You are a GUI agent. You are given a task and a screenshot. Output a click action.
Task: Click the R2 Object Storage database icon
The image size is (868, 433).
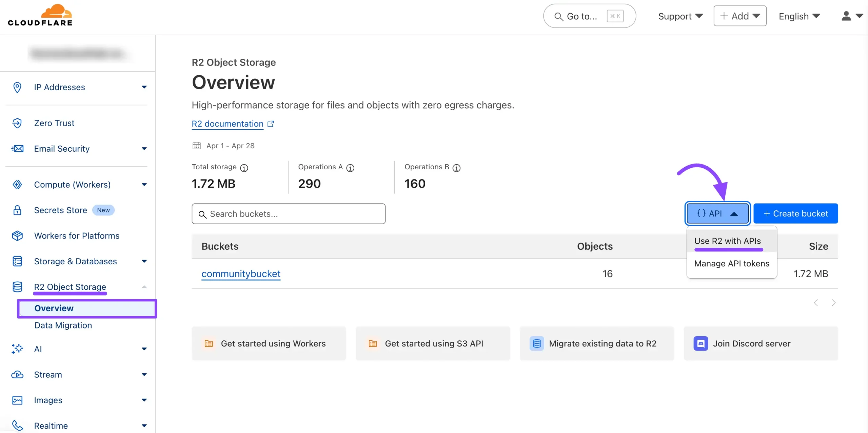click(x=17, y=287)
